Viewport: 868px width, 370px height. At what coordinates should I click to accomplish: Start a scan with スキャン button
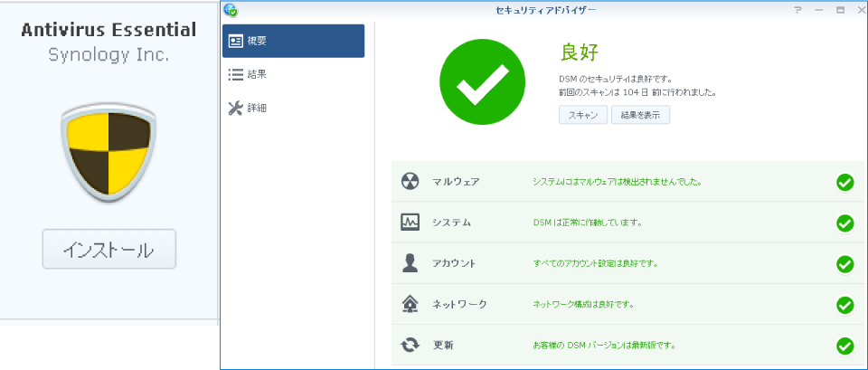tap(583, 115)
